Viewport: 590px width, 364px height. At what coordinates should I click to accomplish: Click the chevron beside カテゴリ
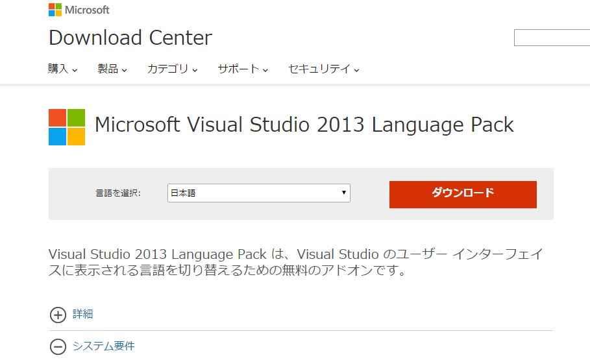[195, 70]
